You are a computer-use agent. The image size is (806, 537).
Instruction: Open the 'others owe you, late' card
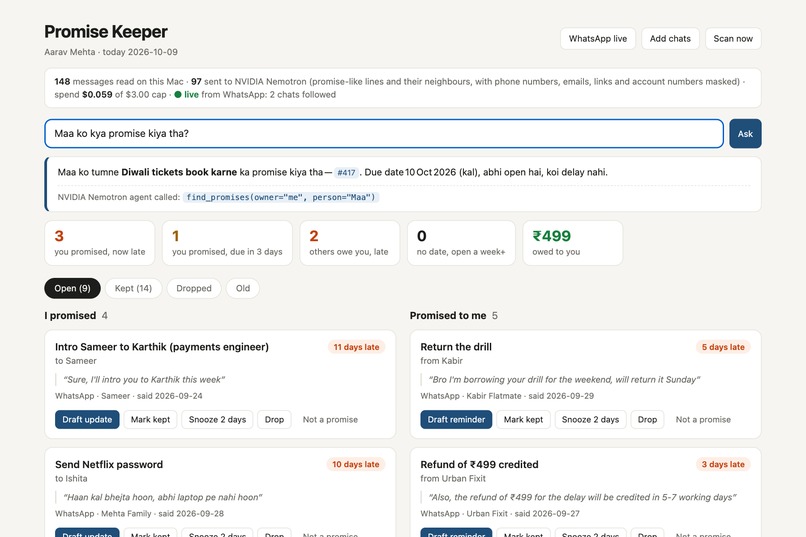click(350, 243)
